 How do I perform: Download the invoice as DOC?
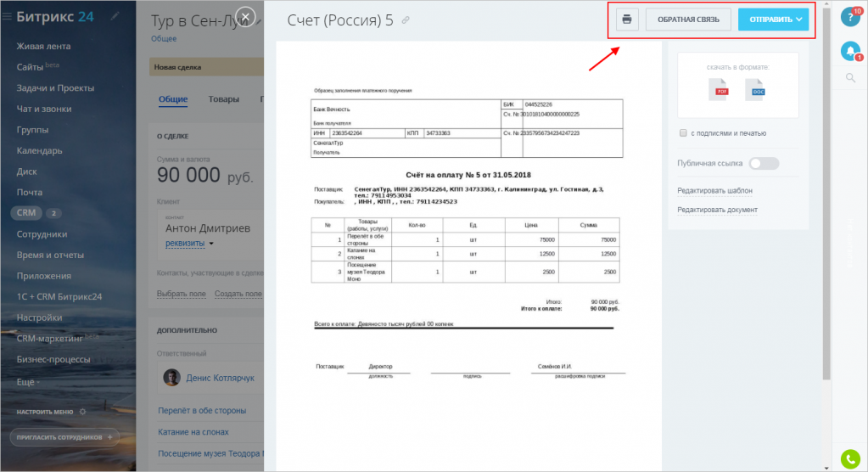click(755, 90)
